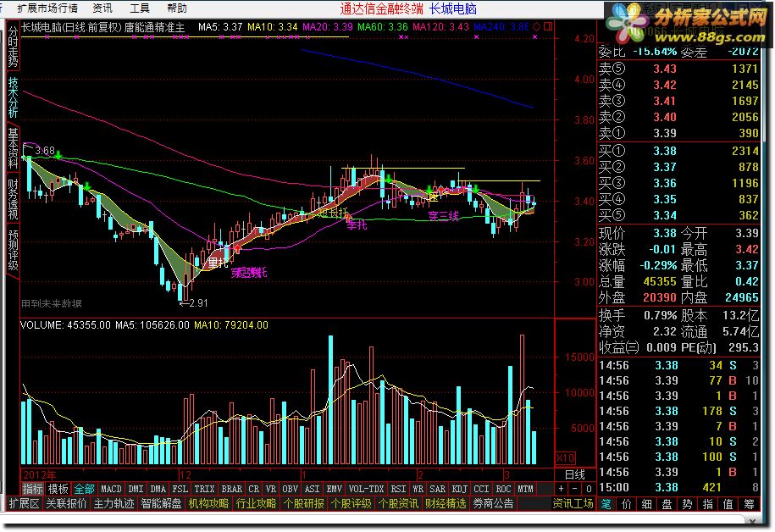Screen dimensions: 775x532
Task: Switch indicator to WR
Action: tap(418, 489)
